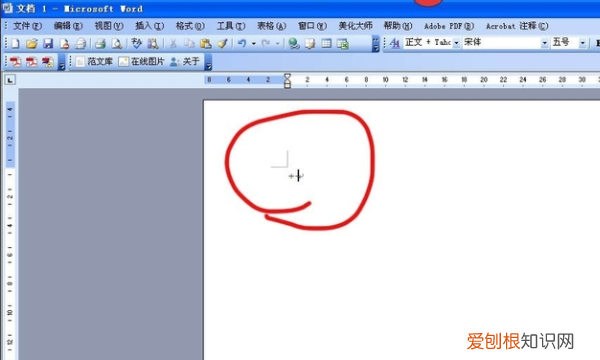The height and width of the screenshot is (360, 600).
Task: Expand the Adobe PDF toolbar options arrow
Action: (61, 62)
